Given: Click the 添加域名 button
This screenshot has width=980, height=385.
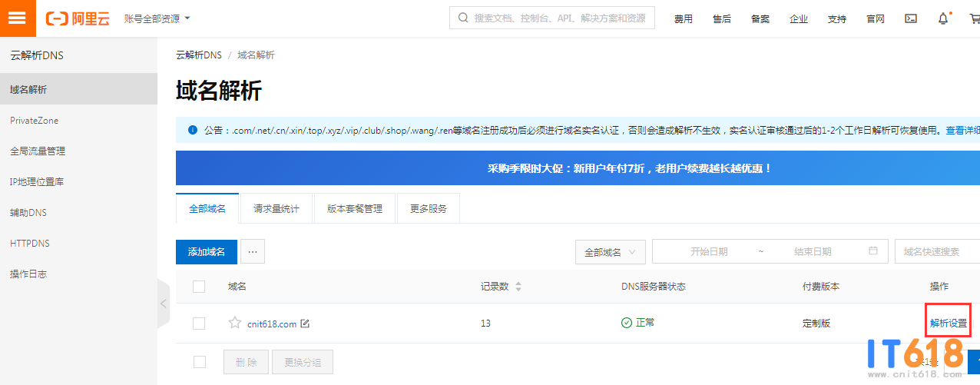Looking at the screenshot, I should (207, 251).
